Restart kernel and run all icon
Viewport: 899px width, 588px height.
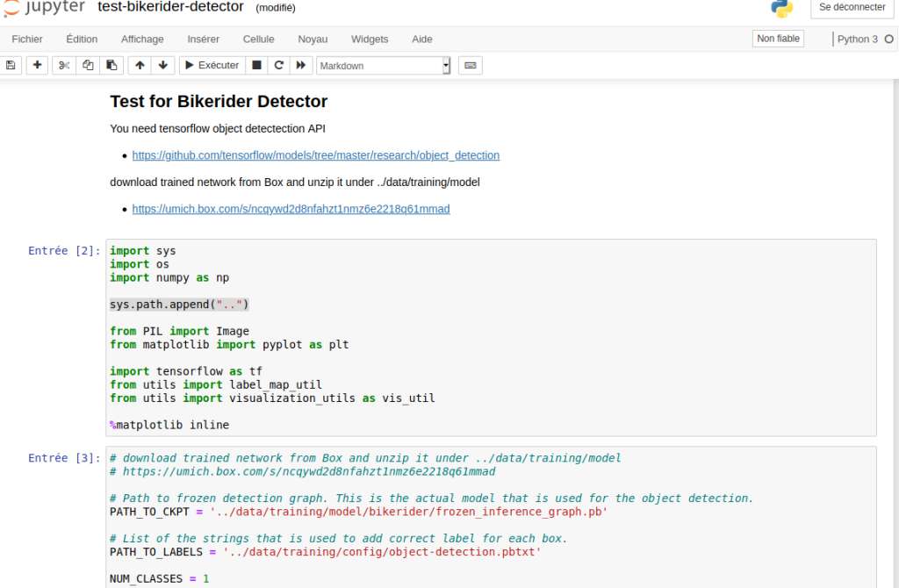pyautogui.click(x=301, y=66)
